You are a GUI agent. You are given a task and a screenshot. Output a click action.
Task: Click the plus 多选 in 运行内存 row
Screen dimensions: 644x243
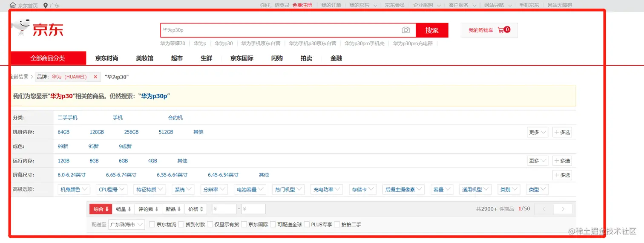coord(562,161)
